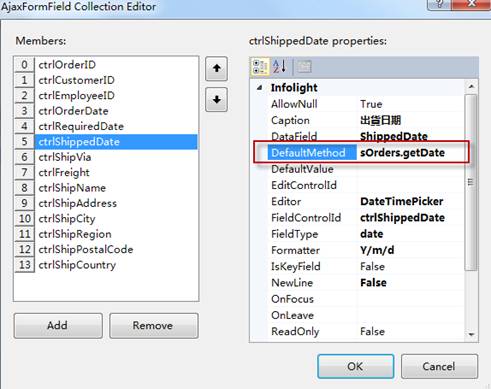
Task: Click the Formatter value Y/m/d
Action: (x=377, y=250)
